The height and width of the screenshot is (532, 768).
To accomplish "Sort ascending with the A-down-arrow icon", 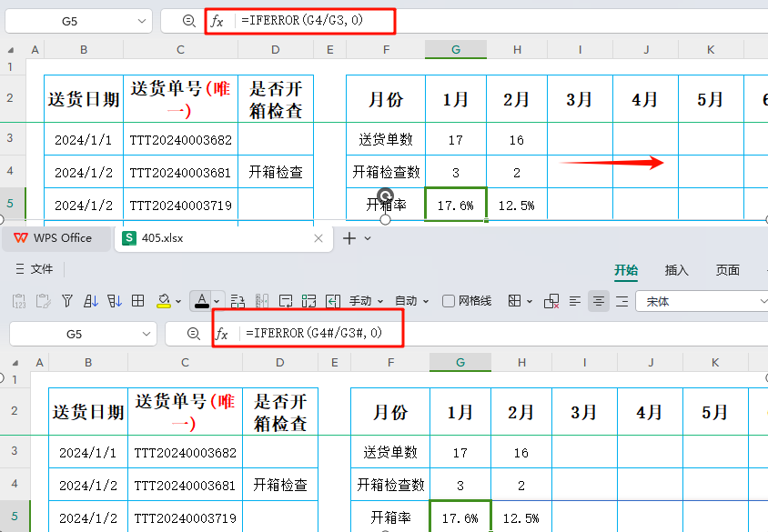I will pos(91,300).
